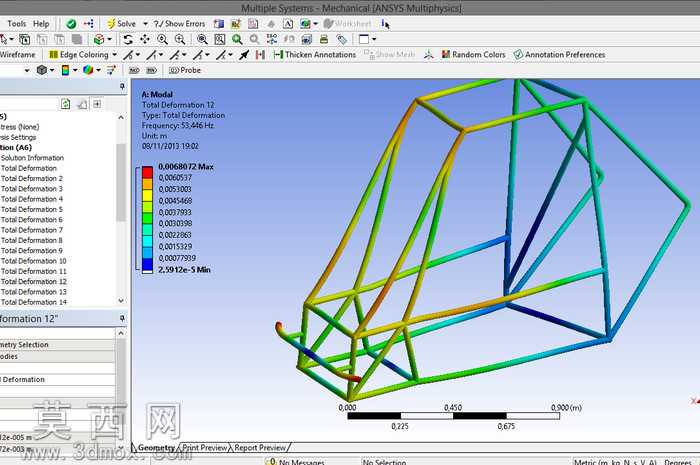Click the green checkmark icon in the toolbar

(x=71, y=24)
